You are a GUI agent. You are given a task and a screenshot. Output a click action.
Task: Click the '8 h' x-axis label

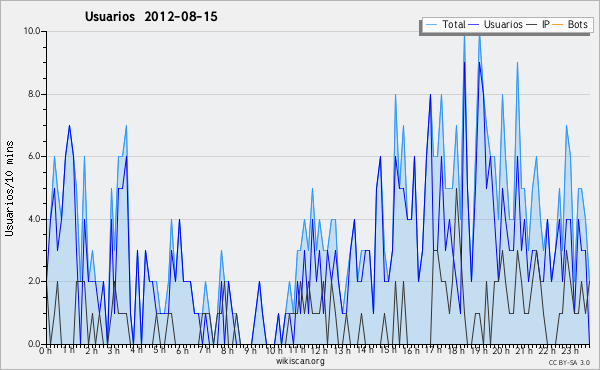(x=227, y=350)
